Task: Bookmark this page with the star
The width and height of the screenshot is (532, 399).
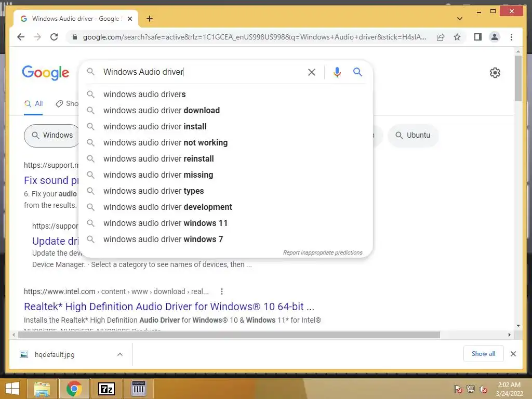Action: coord(457,37)
